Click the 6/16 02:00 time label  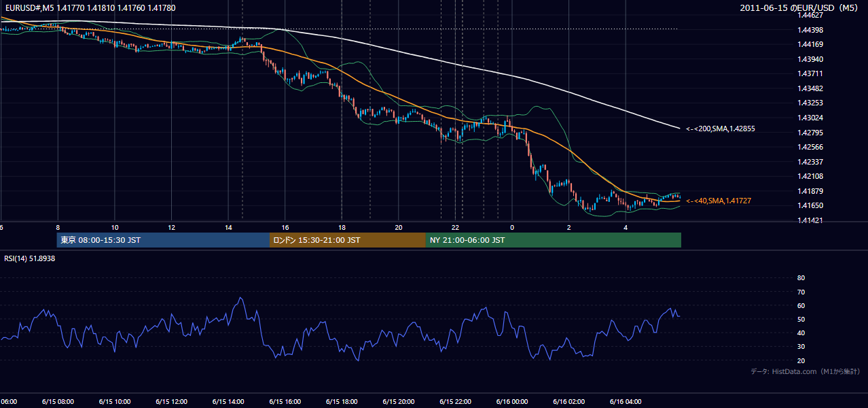568,402
